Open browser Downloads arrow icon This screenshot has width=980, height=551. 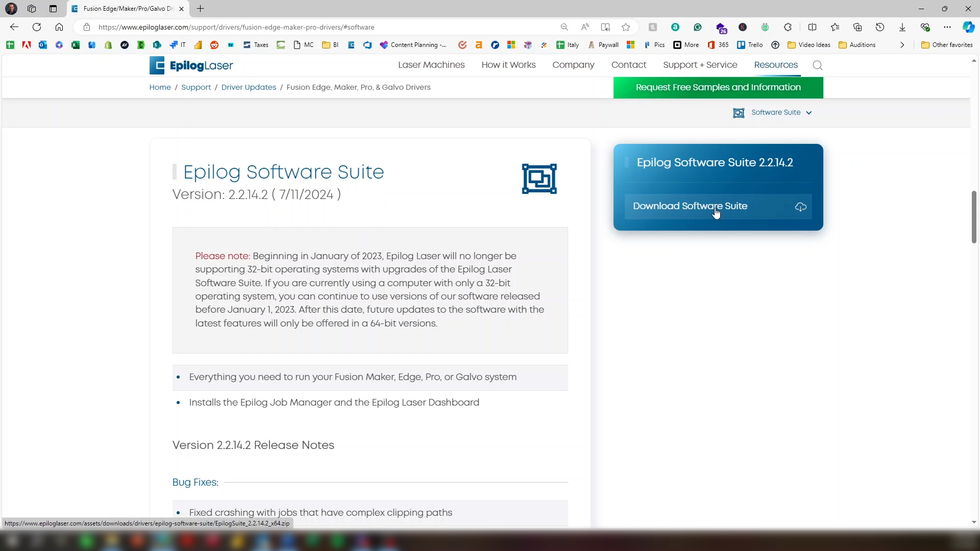coord(902,27)
